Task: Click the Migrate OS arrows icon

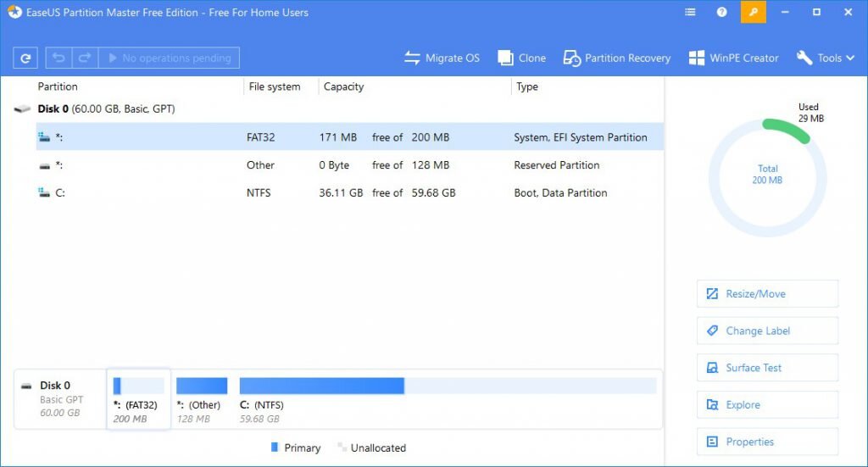Action: pos(412,58)
